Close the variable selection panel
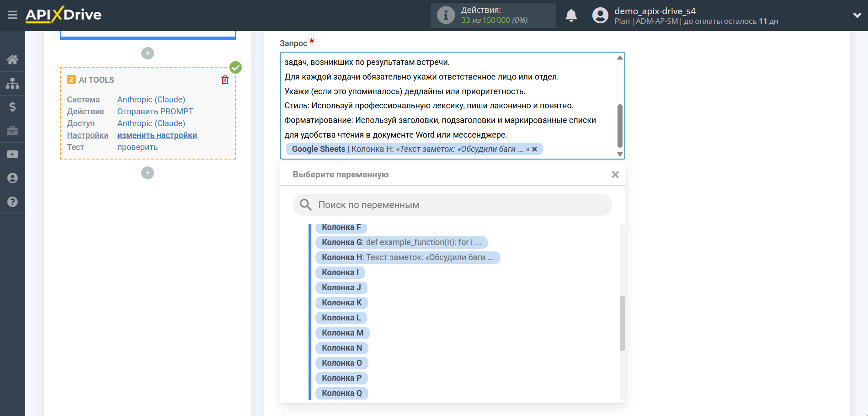This screenshot has height=416, width=868. [x=615, y=175]
